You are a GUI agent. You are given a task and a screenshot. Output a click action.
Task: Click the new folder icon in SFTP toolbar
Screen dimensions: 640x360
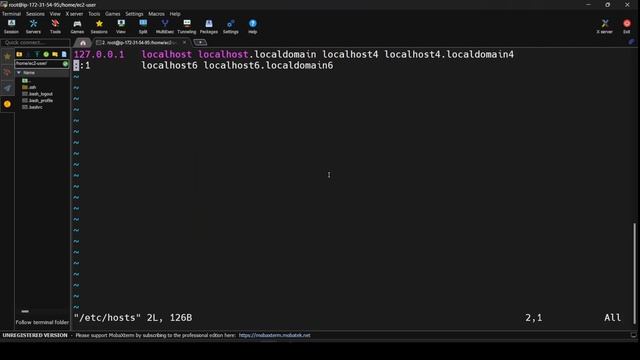coord(55,54)
